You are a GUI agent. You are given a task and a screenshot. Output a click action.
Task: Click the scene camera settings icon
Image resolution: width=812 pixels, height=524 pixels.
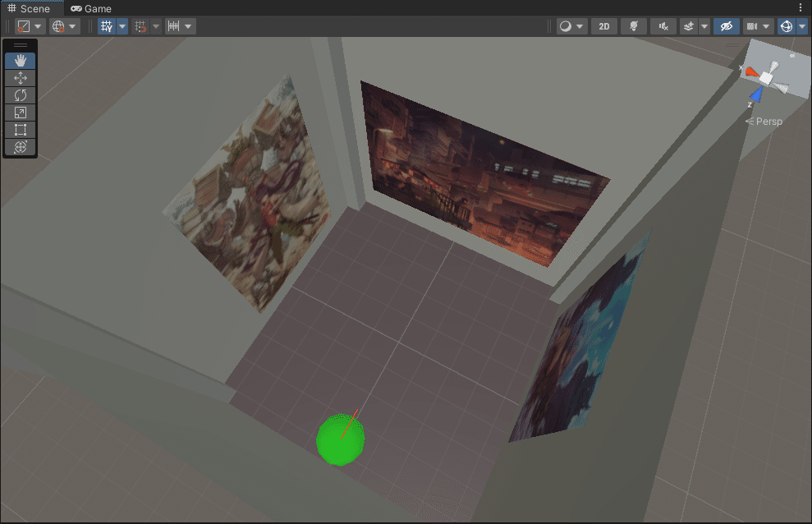tap(752, 26)
